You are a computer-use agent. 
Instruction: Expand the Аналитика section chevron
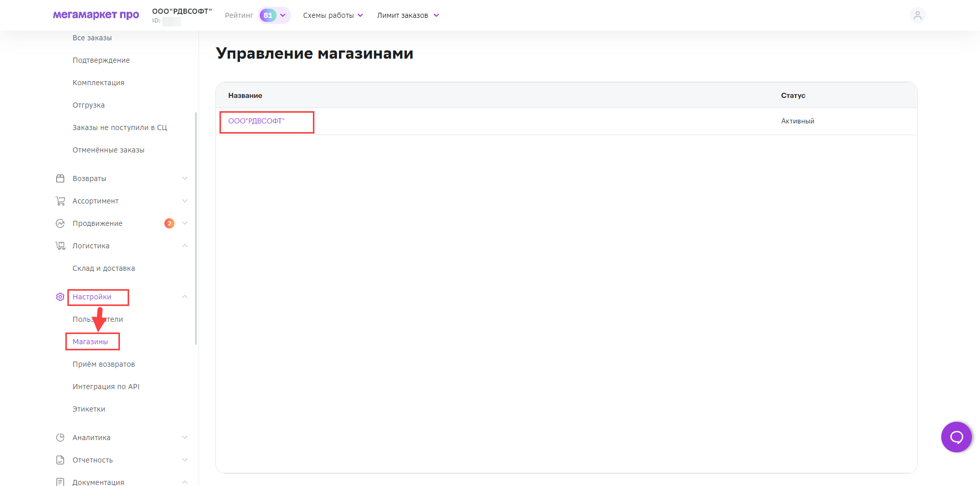185,438
